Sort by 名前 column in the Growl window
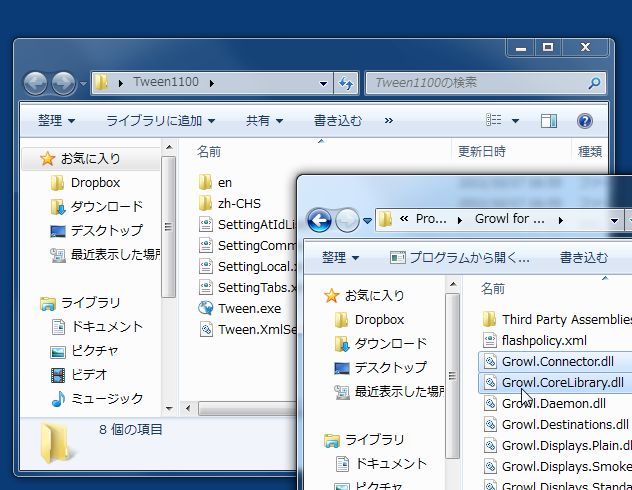 (x=493, y=289)
